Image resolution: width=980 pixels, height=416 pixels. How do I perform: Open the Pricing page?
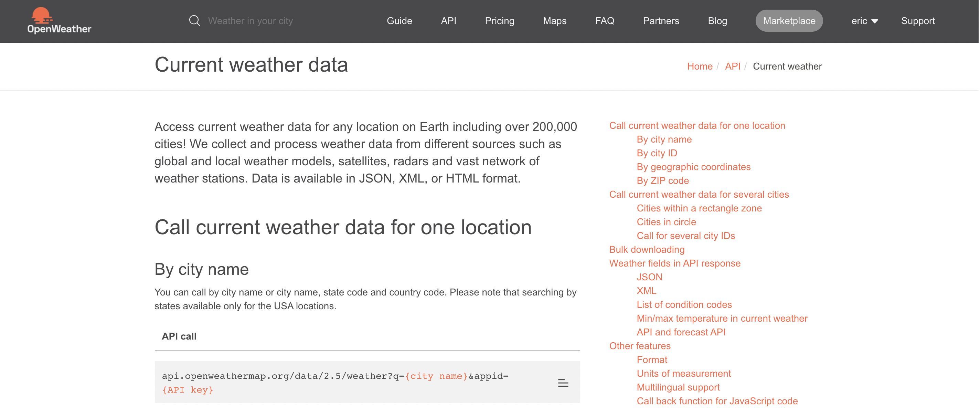(500, 21)
